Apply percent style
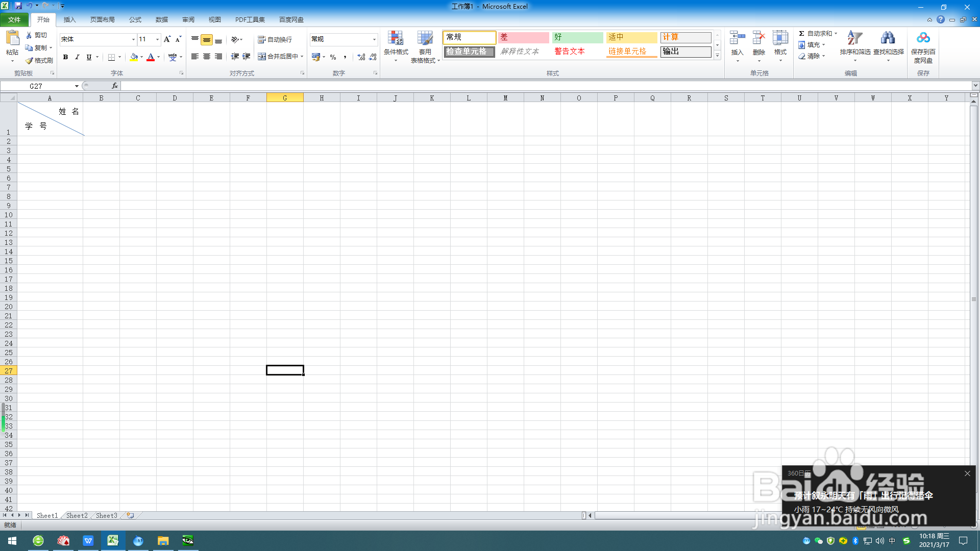 pos(333,57)
